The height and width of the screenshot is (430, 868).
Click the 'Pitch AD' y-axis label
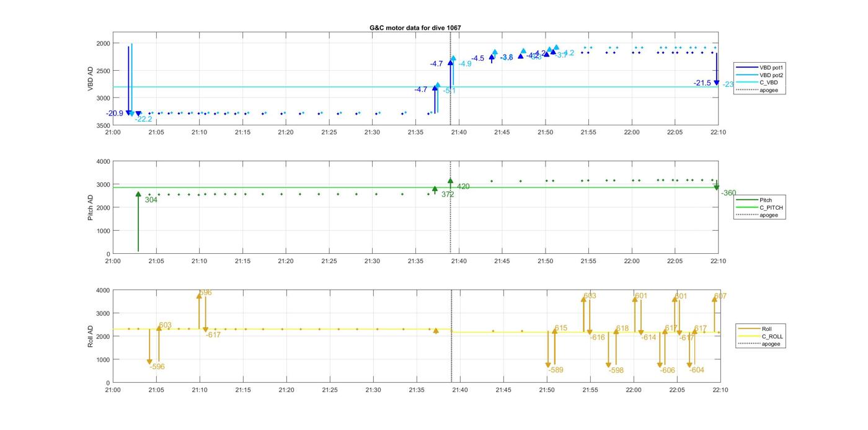(91, 207)
